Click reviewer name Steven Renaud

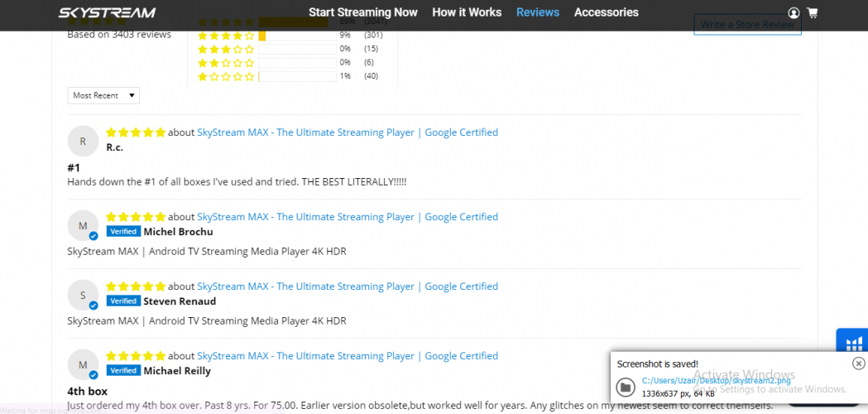pos(180,301)
